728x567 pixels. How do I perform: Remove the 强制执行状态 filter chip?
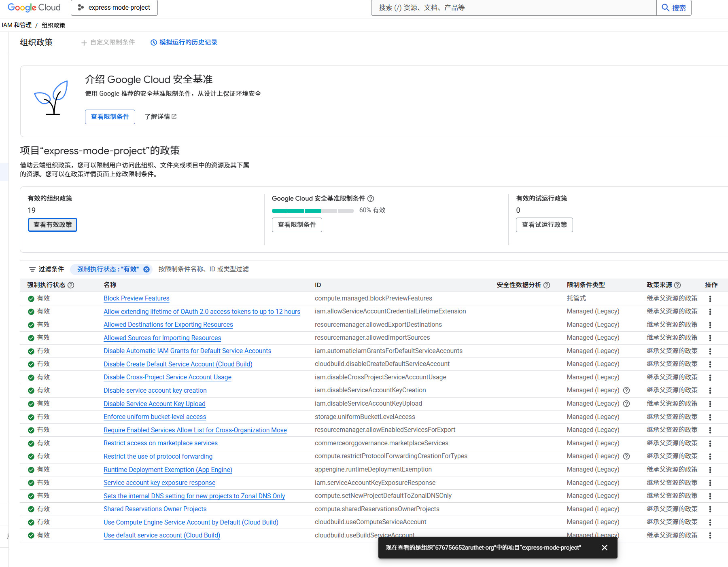pos(146,269)
